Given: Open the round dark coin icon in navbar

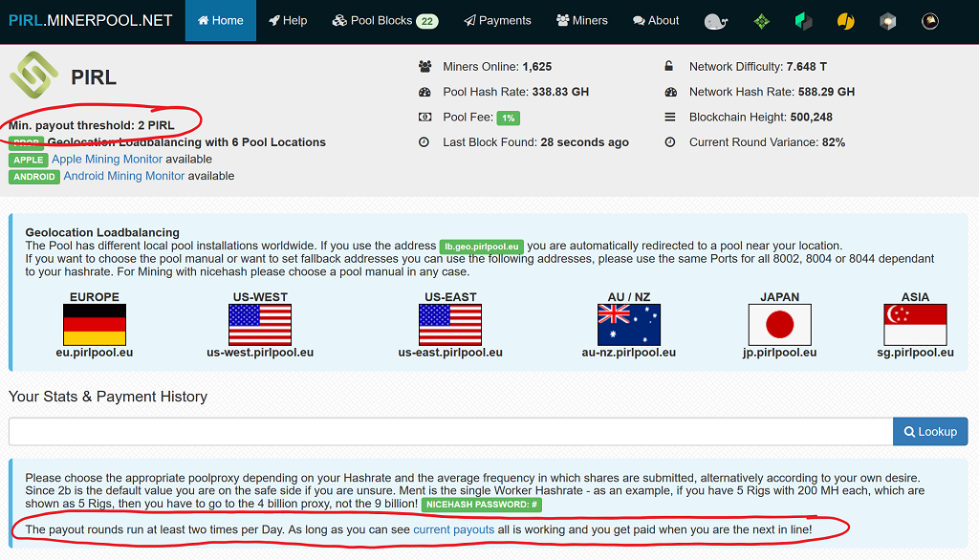Looking at the screenshot, I should click(929, 22).
